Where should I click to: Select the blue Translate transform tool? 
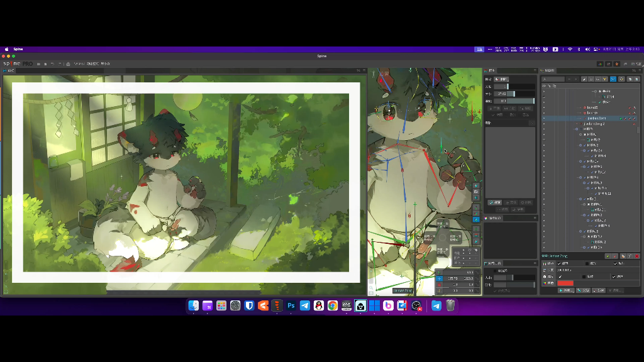point(438,278)
